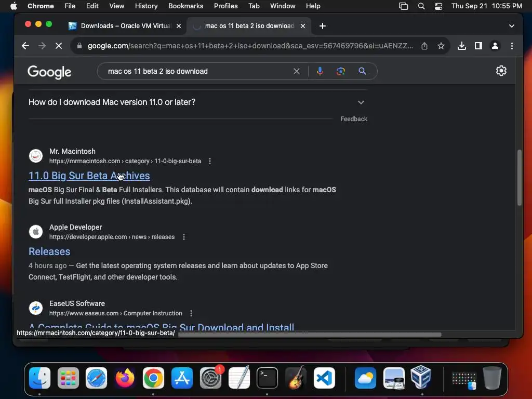This screenshot has width=532, height=399.
Task: Open System Settings from the Dock
Action: click(211, 378)
